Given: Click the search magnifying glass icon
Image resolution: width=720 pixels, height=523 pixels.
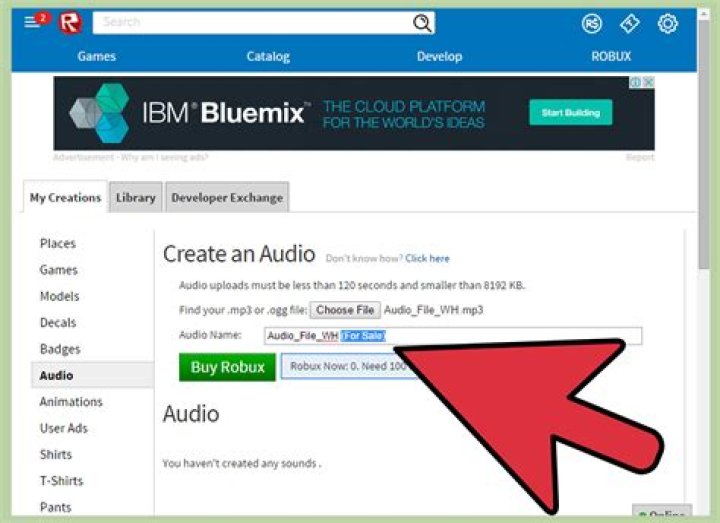Looking at the screenshot, I should (x=423, y=23).
